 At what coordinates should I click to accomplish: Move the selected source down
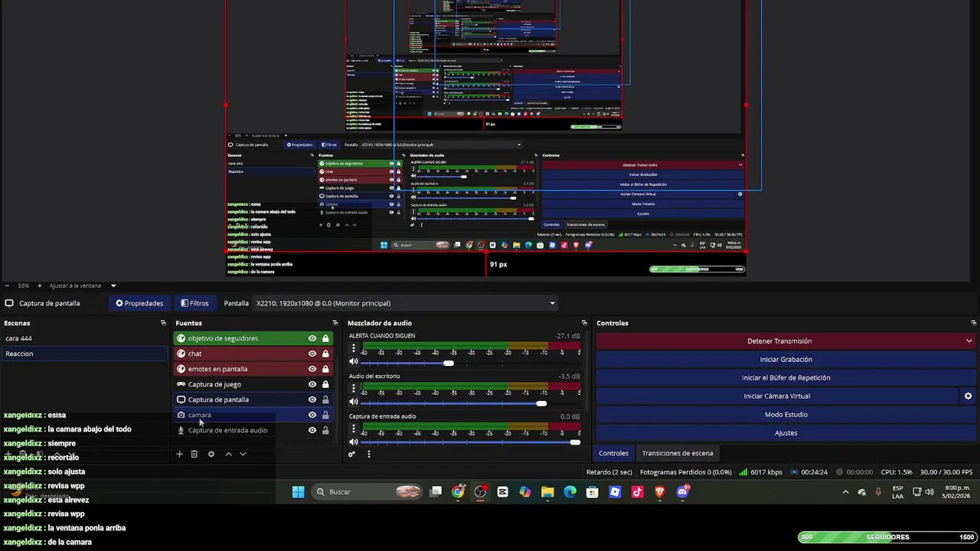point(243,454)
